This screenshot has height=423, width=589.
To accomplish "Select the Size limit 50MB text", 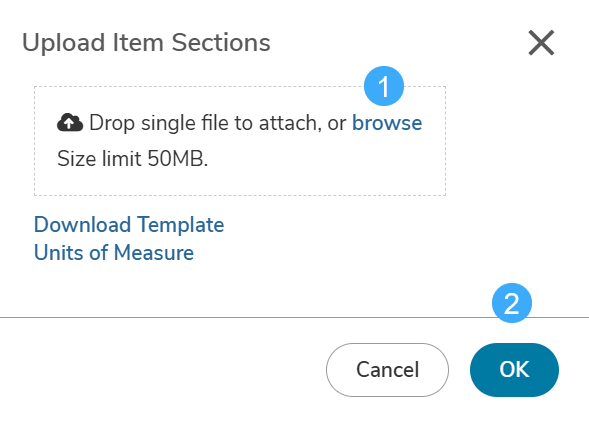I will pyautogui.click(x=133, y=159).
